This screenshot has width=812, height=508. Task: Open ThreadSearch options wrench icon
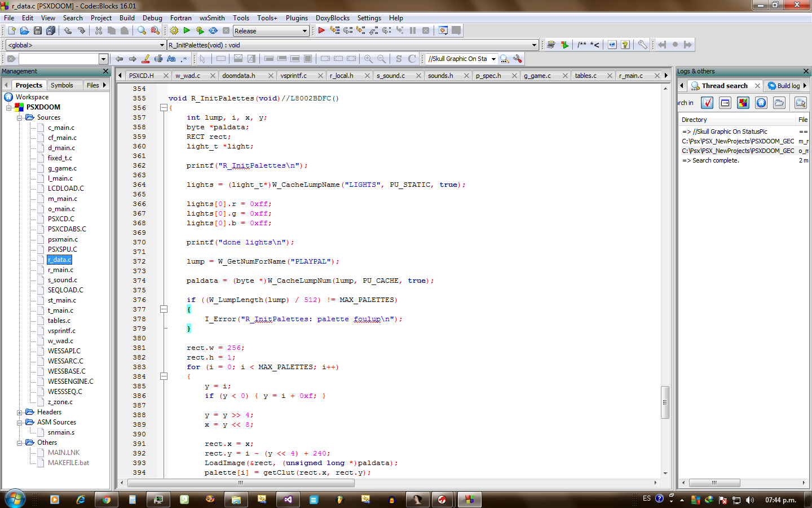coord(518,59)
